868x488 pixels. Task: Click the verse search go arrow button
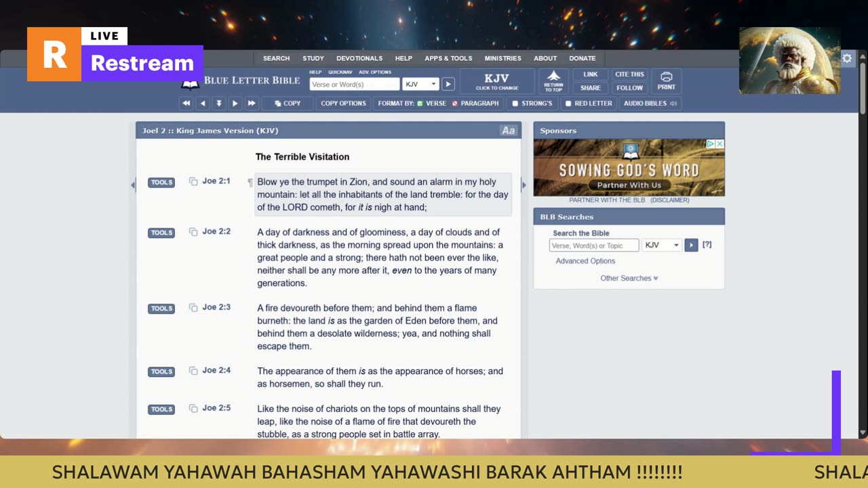coord(448,84)
